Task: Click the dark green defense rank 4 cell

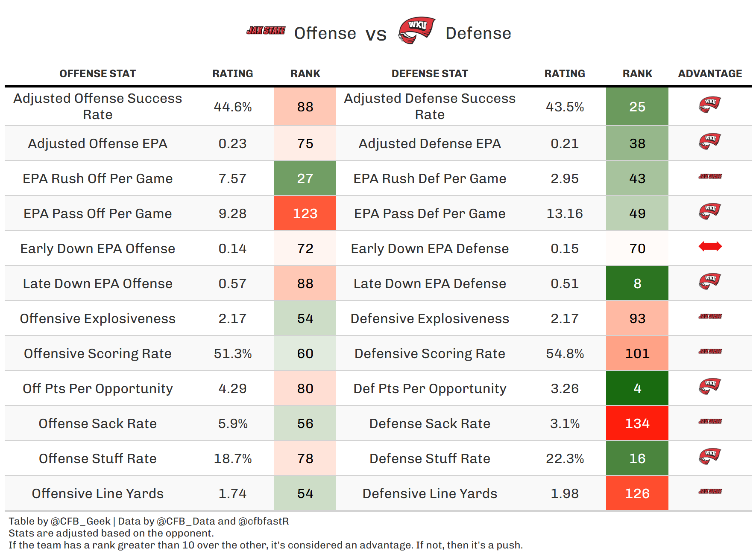Action: 637,388
